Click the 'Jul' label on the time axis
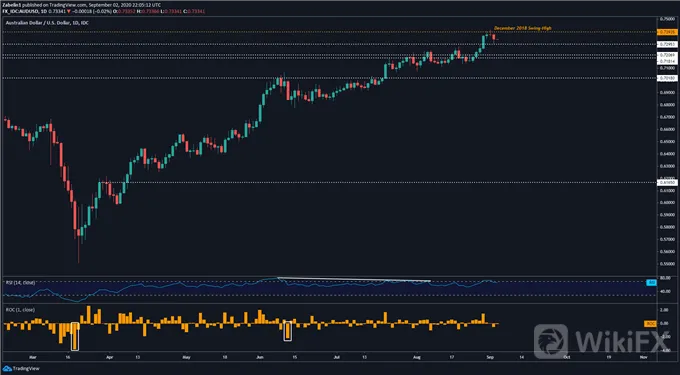The height and width of the screenshot is (375, 680). (x=337, y=358)
